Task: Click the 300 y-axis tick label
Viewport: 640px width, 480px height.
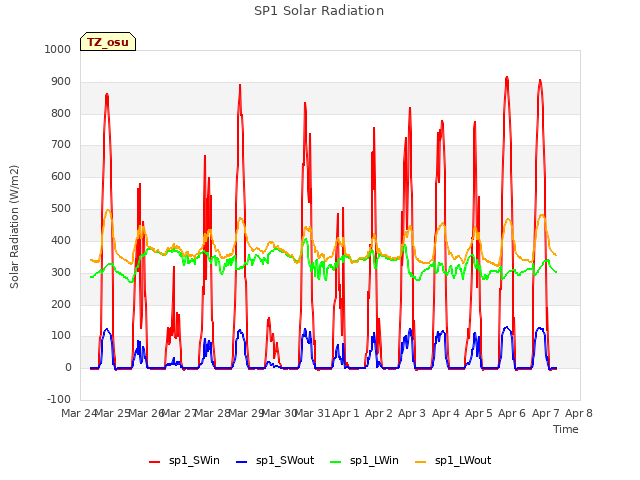Action: click(61, 272)
